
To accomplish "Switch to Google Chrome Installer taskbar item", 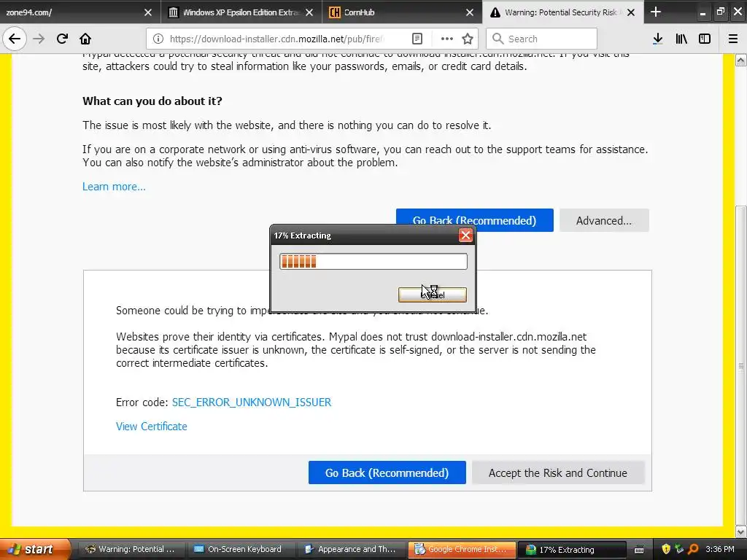I will pyautogui.click(x=461, y=549).
